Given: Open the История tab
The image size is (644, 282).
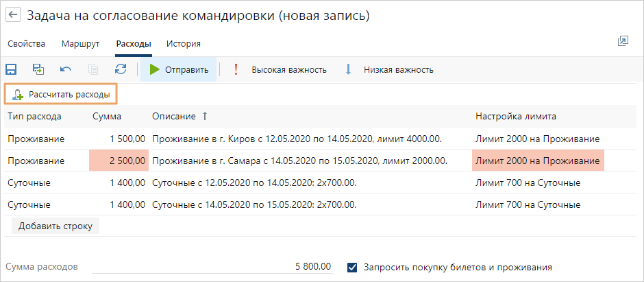Looking at the screenshot, I should click(x=184, y=44).
